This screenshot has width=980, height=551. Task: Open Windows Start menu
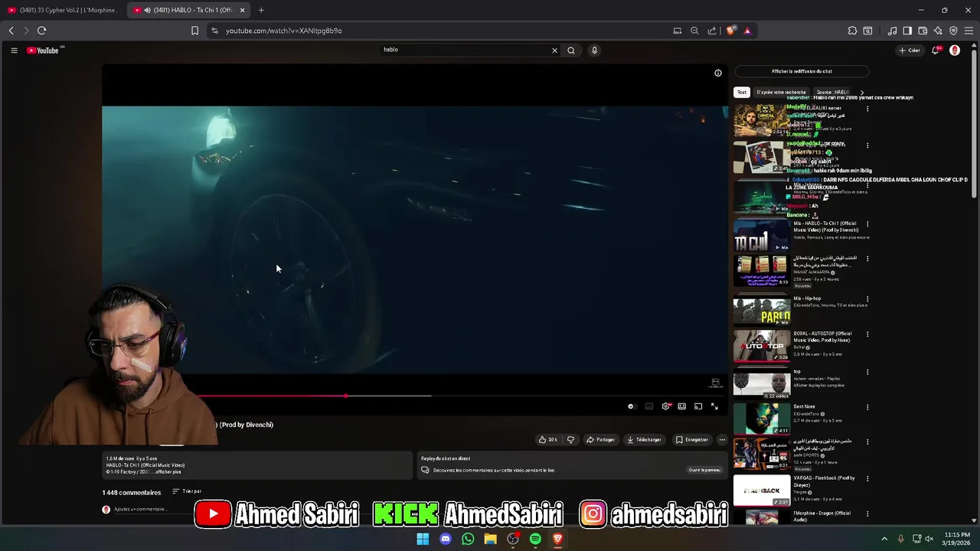click(x=423, y=539)
